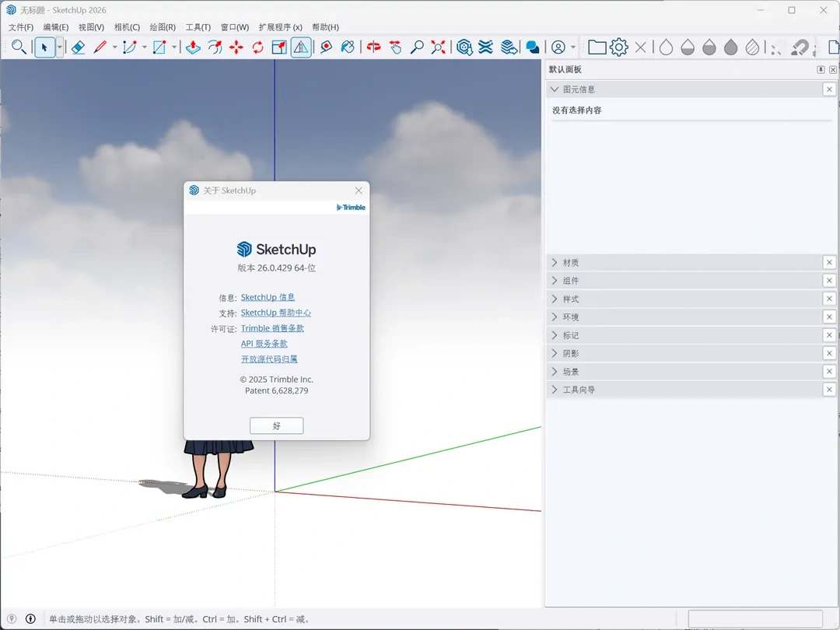Image resolution: width=840 pixels, height=630 pixels.
Task: Open the arrow dropdown beside Select tool
Action: tap(59, 47)
